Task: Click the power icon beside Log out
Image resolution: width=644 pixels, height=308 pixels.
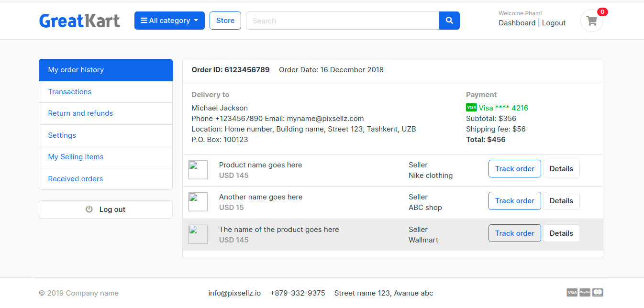Action: pos(89,209)
